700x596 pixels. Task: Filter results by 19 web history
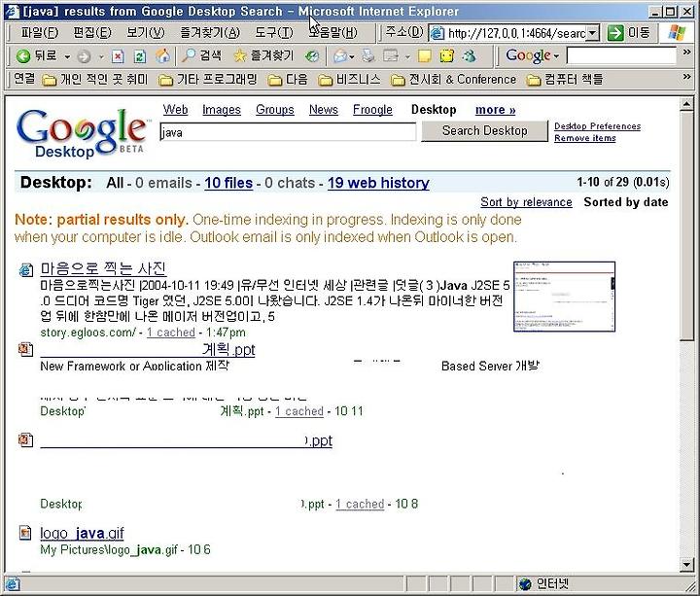click(x=378, y=183)
